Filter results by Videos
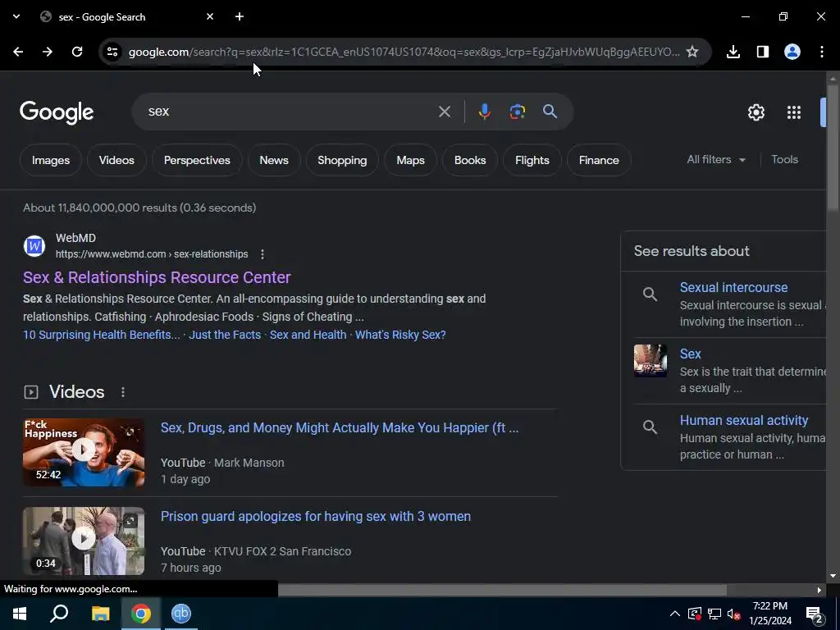The height and width of the screenshot is (630, 840). coord(116,160)
